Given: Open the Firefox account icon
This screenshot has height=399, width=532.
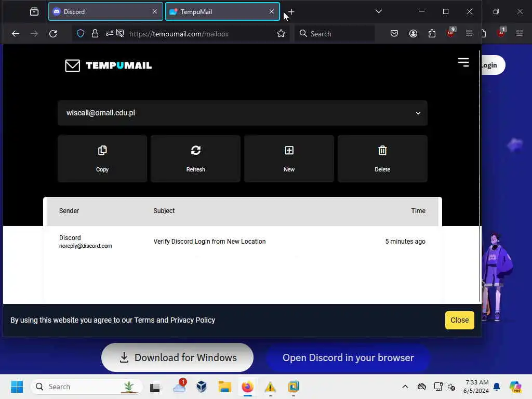Looking at the screenshot, I should coord(413,33).
